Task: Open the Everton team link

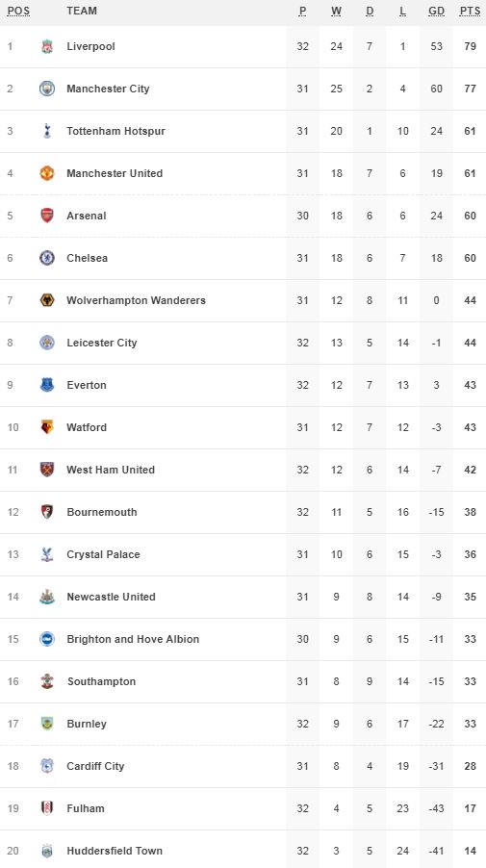Action: [87, 385]
